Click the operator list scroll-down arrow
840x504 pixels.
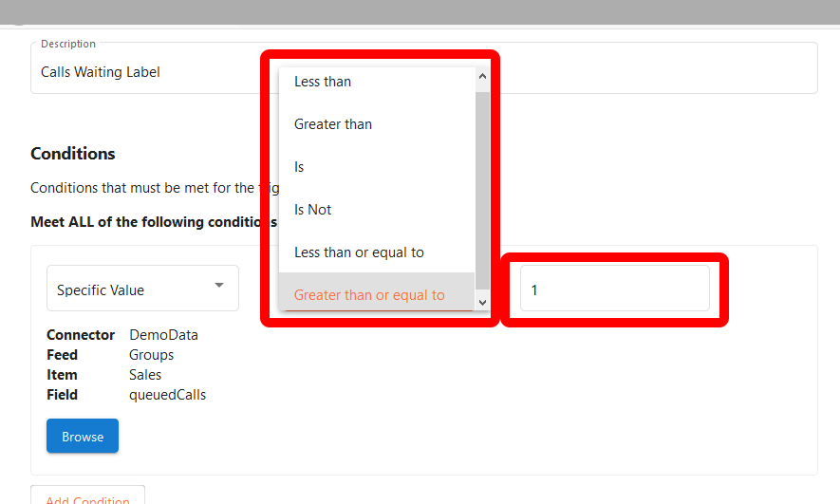(x=482, y=302)
